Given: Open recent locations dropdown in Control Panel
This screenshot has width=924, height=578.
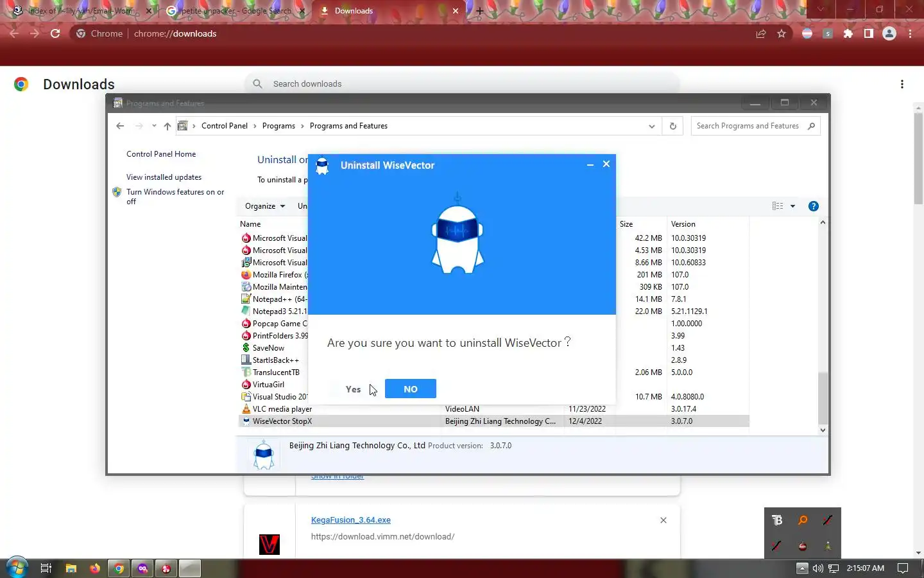Looking at the screenshot, I should coord(154,126).
